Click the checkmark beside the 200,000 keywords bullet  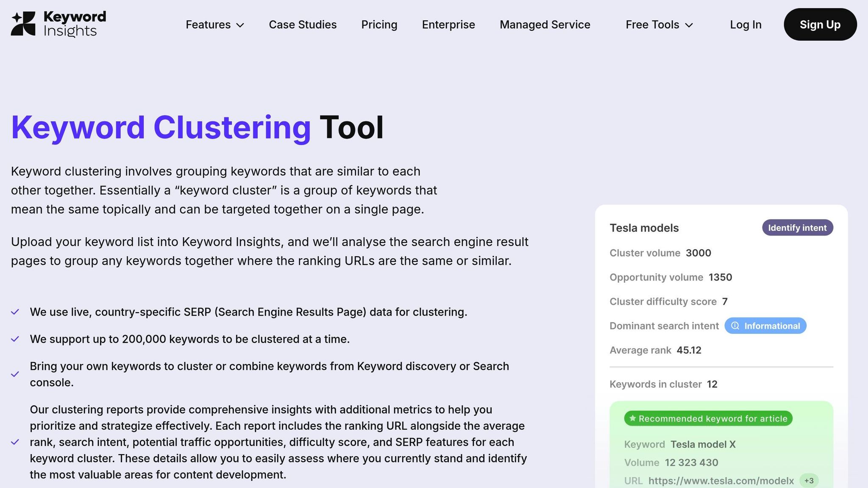(16, 339)
